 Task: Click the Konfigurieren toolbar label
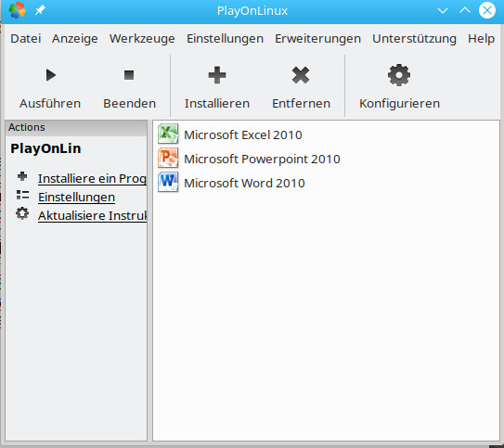click(x=399, y=103)
